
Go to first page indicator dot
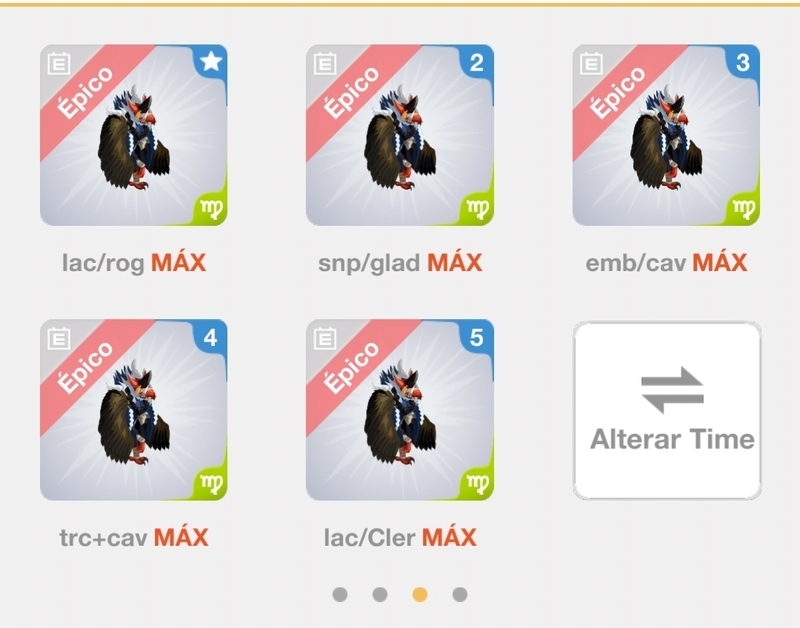pos(340,594)
